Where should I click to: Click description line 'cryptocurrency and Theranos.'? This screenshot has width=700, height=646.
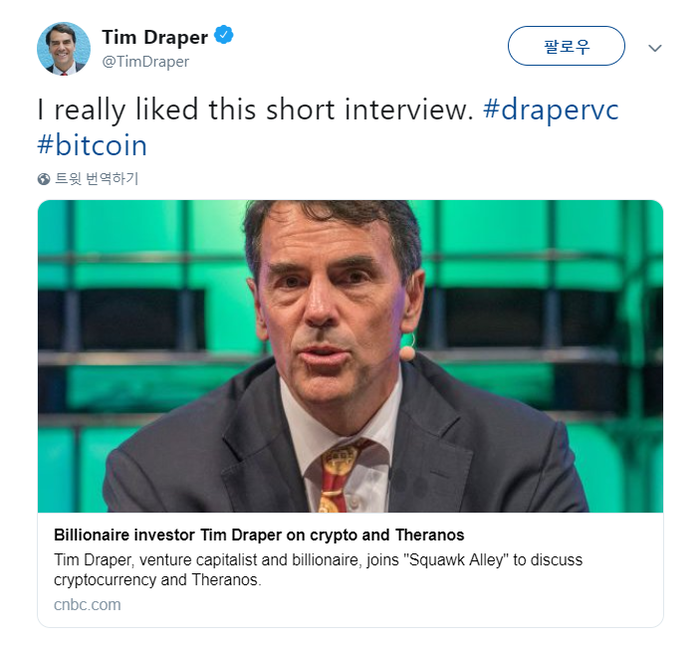coord(158,580)
